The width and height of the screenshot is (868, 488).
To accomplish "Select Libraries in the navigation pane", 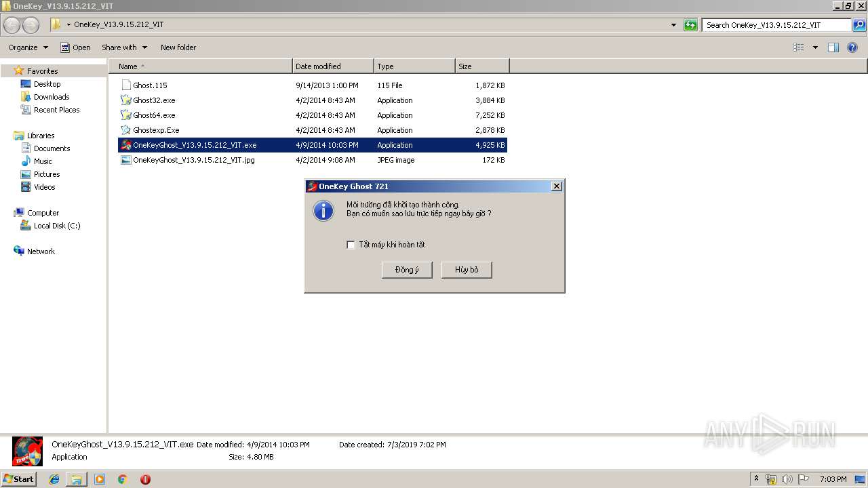I will [41, 136].
